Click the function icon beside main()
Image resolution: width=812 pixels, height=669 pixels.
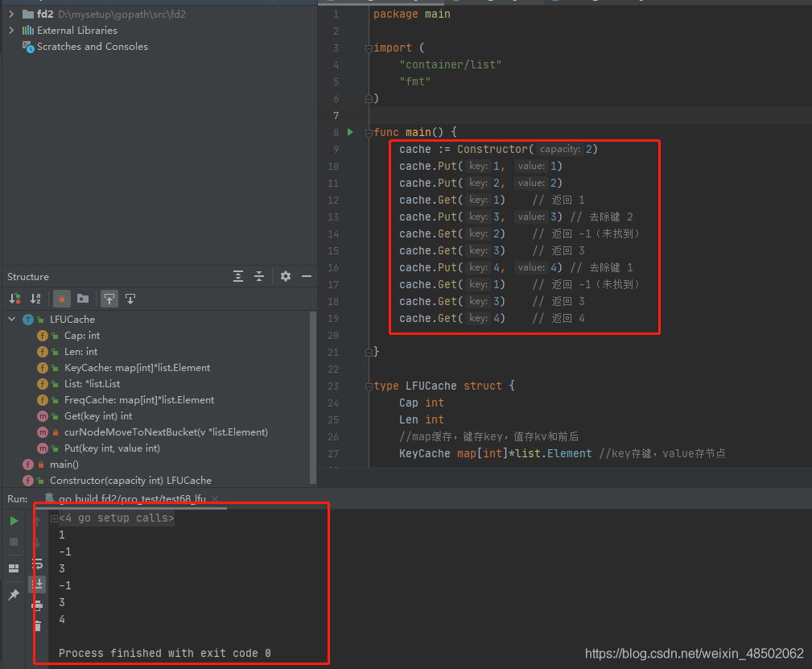(x=28, y=465)
